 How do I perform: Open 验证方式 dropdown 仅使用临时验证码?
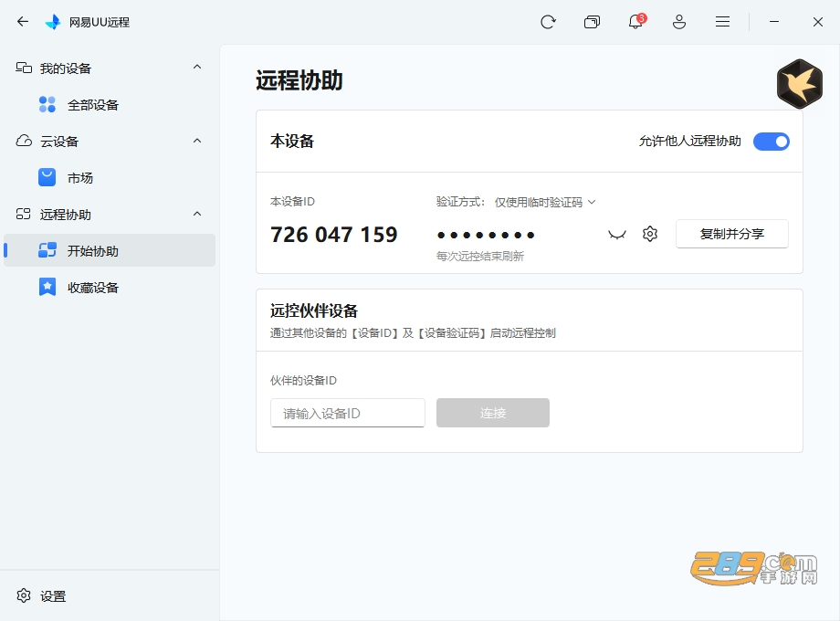coord(545,202)
